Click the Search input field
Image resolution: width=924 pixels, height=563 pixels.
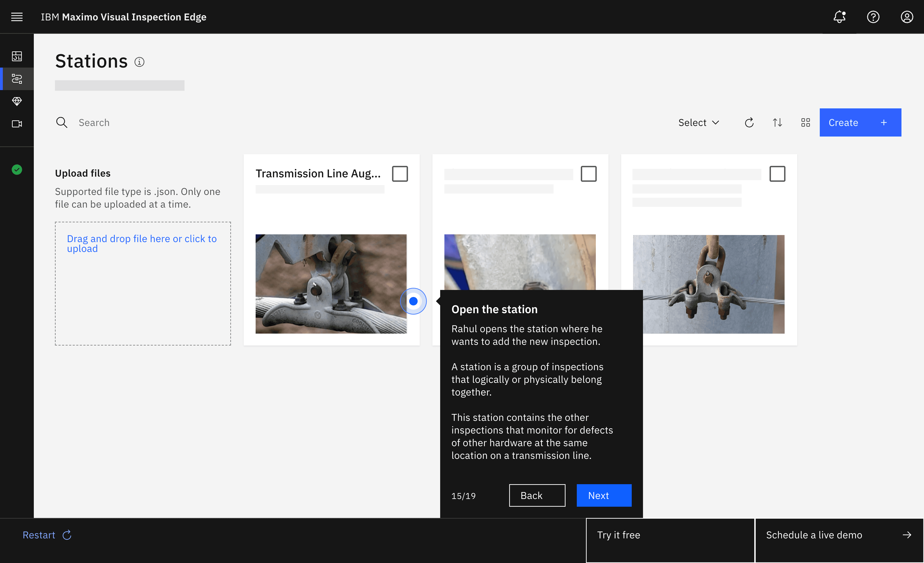point(225,123)
